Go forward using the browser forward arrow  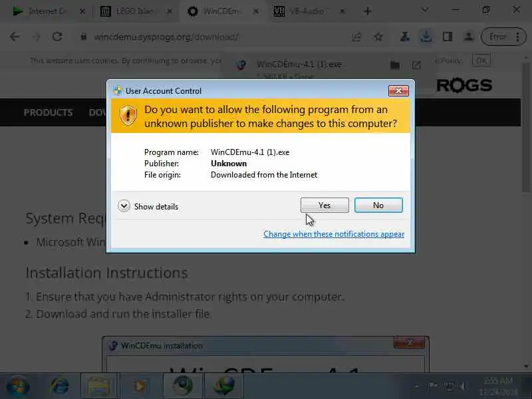point(36,37)
